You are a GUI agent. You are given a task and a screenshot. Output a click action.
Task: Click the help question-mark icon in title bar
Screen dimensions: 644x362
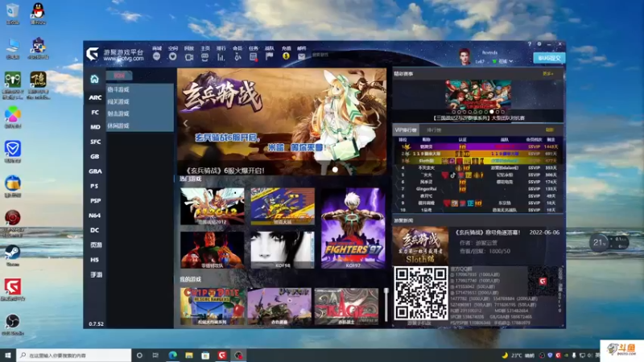[x=530, y=44]
